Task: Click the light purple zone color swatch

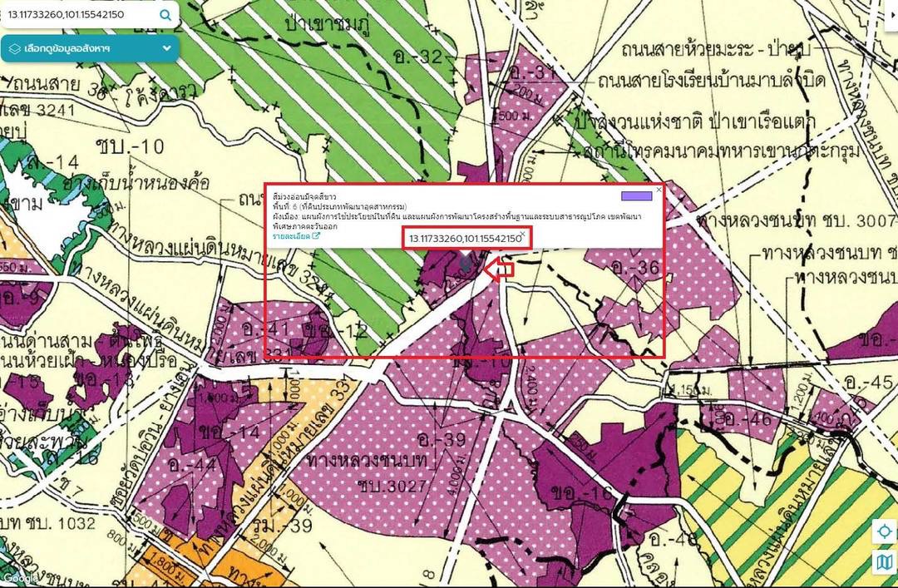Action: (636, 196)
